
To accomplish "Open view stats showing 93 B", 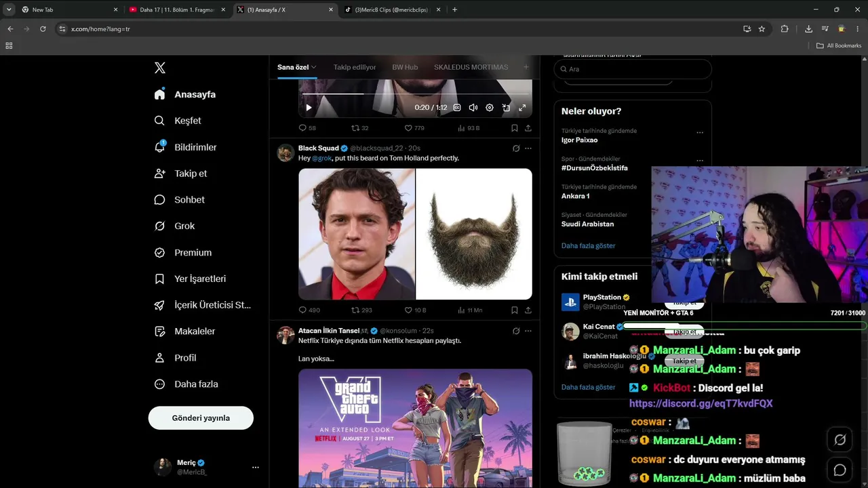I will pyautogui.click(x=468, y=128).
